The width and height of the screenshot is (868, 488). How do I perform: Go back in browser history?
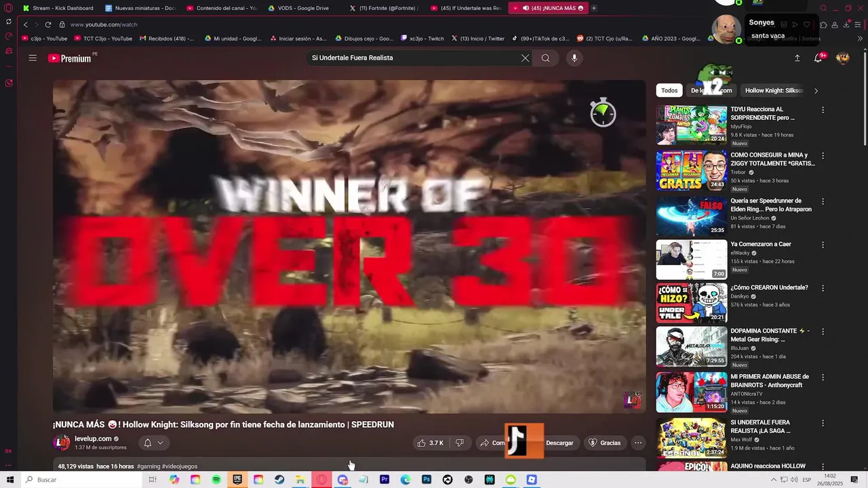tap(26, 24)
